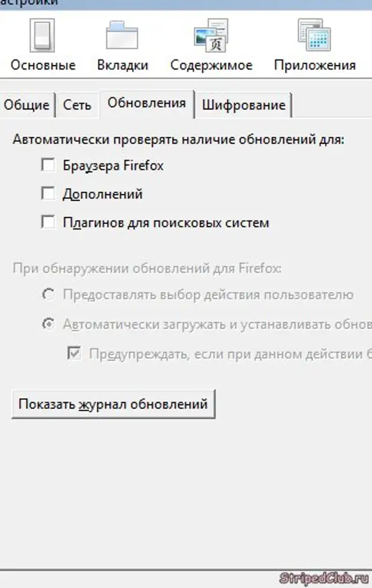Image resolution: width=372 pixels, height=588 pixels.
Task: Click the При обнаружении обновлений для Firefox label
Action: pyautogui.click(x=146, y=268)
